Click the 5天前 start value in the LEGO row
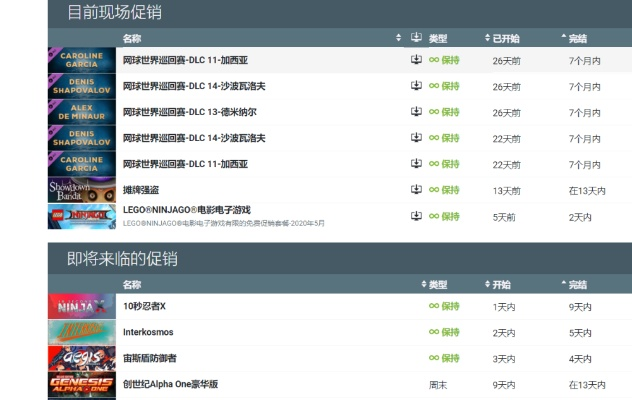The height and width of the screenshot is (400, 632). pyautogui.click(x=504, y=217)
